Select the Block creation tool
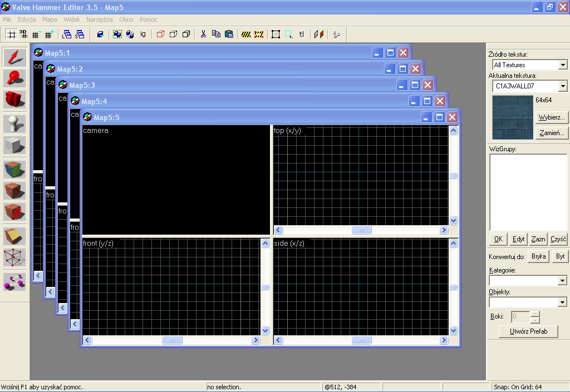Image resolution: width=570 pixels, height=392 pixels. coord(14,145)
